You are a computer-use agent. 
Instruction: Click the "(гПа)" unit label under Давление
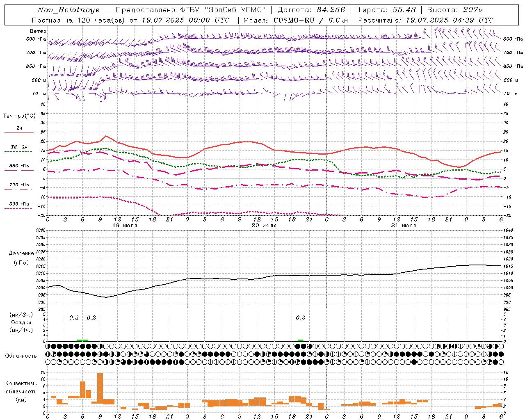(21, 262)
